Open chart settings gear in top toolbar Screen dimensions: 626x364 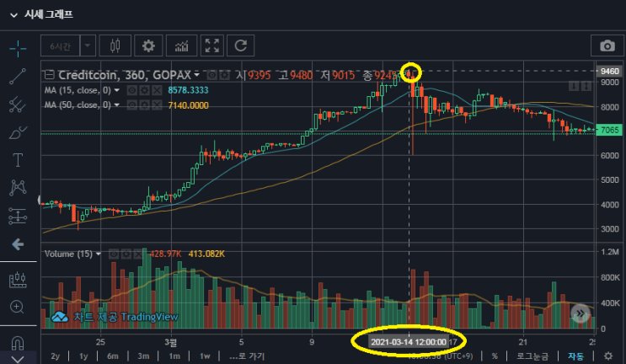click(x=149, y=45)
